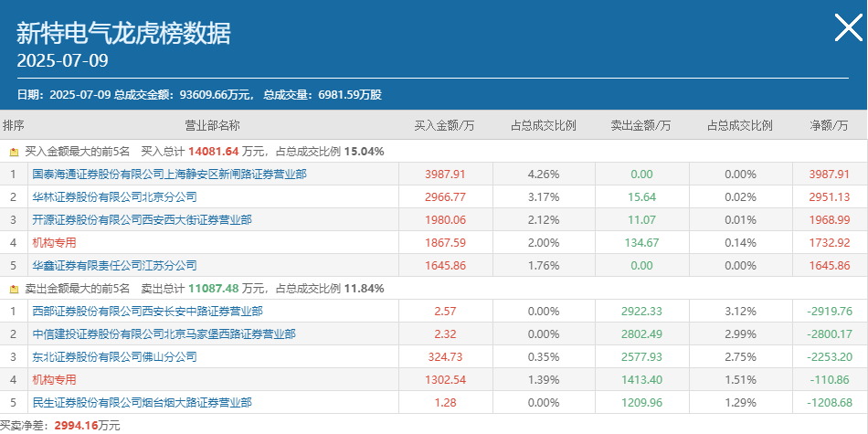Click the sell-side top 5 section icon

15,289
